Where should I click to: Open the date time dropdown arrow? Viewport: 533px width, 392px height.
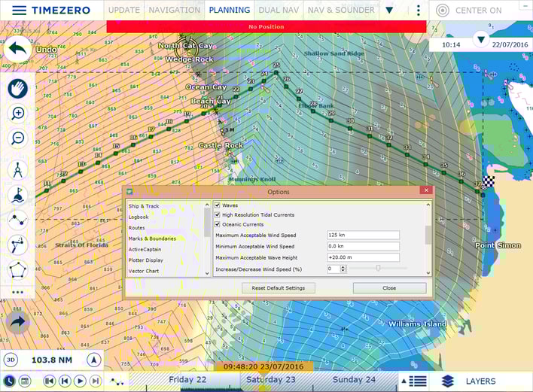(481, 38)
